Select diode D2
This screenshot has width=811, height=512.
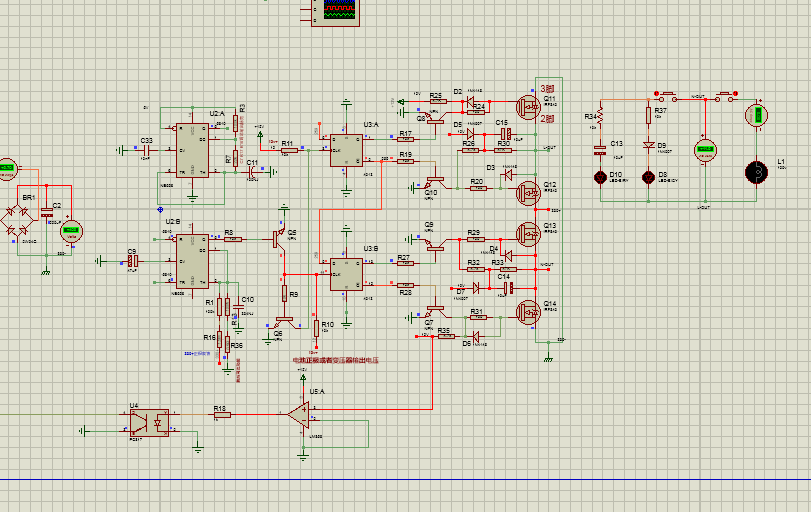click(x=470, y=101)
